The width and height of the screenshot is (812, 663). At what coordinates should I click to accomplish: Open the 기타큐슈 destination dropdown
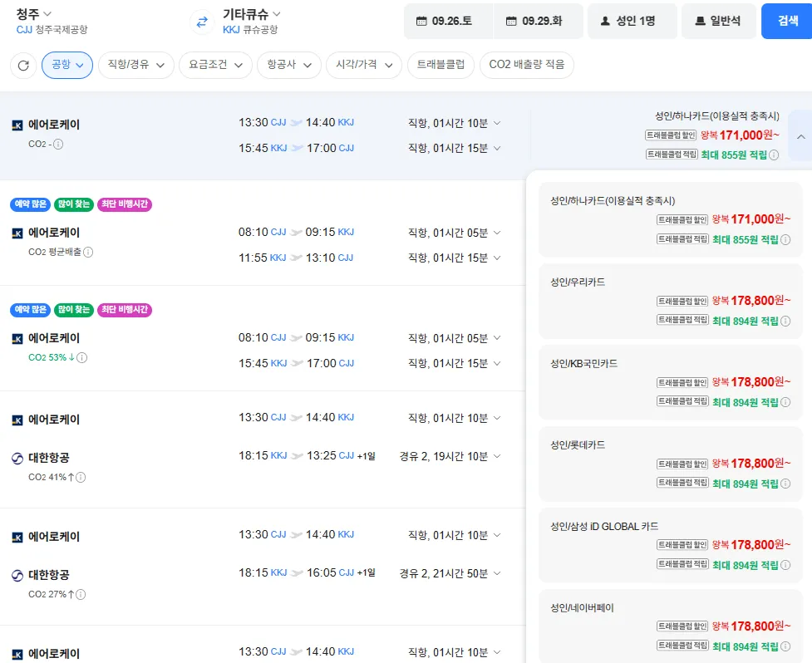pyautogui.click(x=252, y=14)
